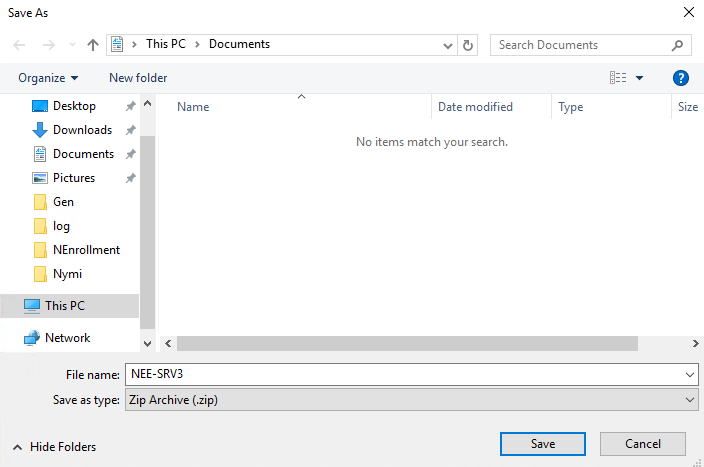Viewport: 704px width, 467px height.
Task: Collapse the pane with Hide Folders
Action: pos(55,447)
